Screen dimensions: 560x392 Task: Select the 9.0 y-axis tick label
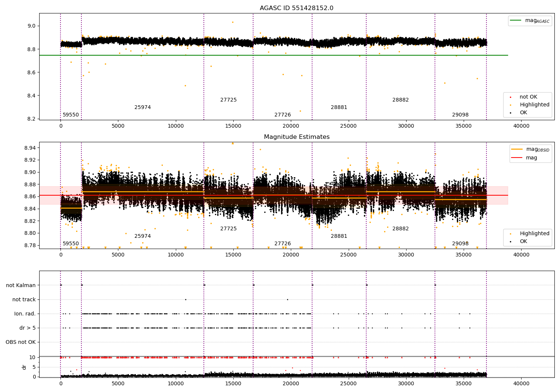point(31,26)
